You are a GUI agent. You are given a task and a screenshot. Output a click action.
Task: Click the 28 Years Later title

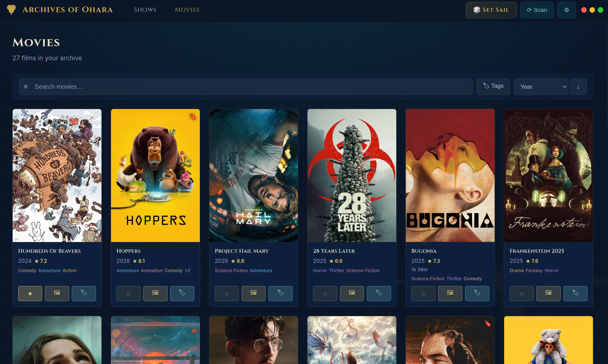[x=334, y=251]
